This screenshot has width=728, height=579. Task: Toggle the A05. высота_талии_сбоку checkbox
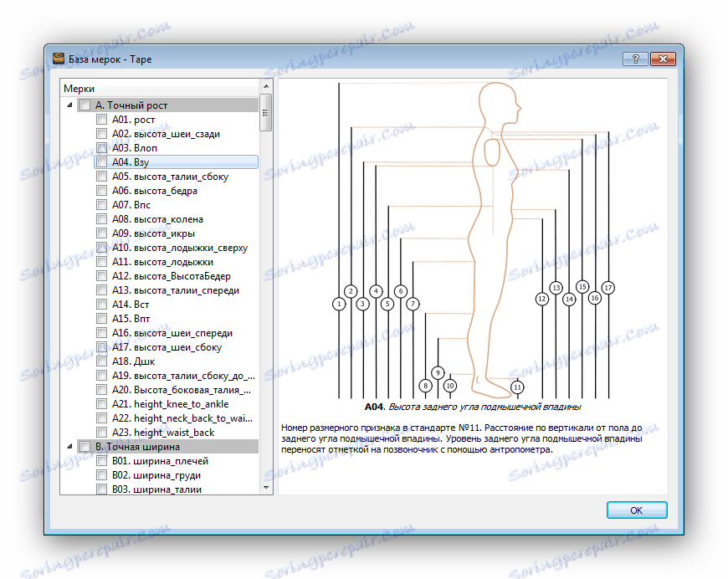click(101, 177)
